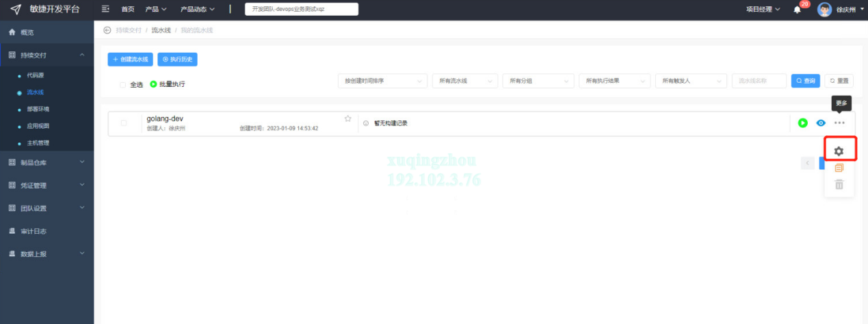
Task: Check the 全选 checkbox
Action: (122, 85)
